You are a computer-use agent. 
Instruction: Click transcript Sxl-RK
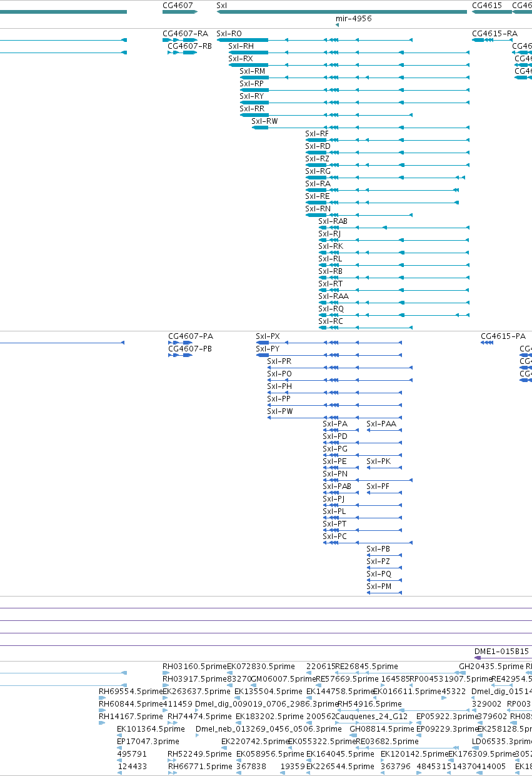[331, 246]
